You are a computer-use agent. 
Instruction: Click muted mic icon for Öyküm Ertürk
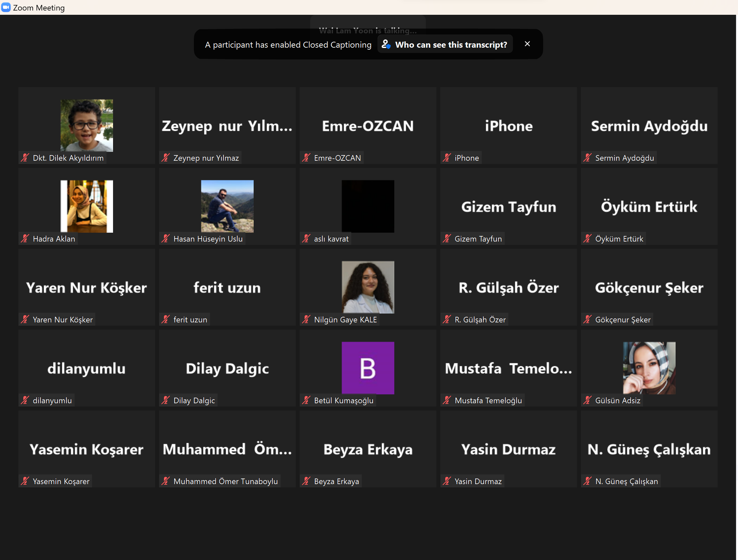[x=588, y=239]
